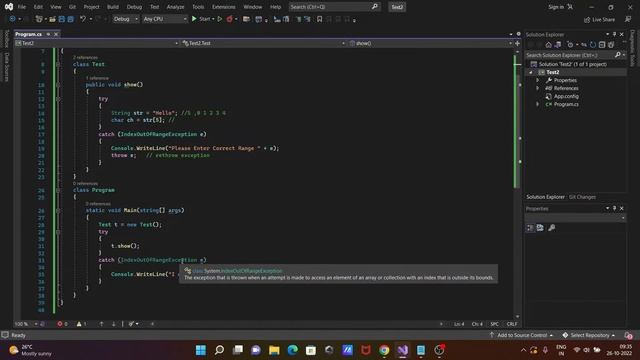Viewport: 640px width, 360px height.
Task: Open the Edit menu
Action: pos(38,7)
